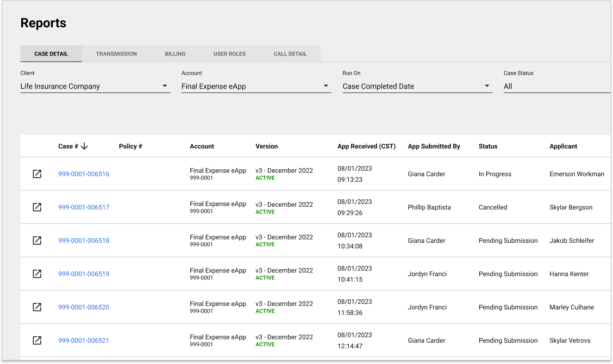Select applicant Jakob Schleifer
The image size is (613, 364).
pyautogui.click(x=572, y=241)
